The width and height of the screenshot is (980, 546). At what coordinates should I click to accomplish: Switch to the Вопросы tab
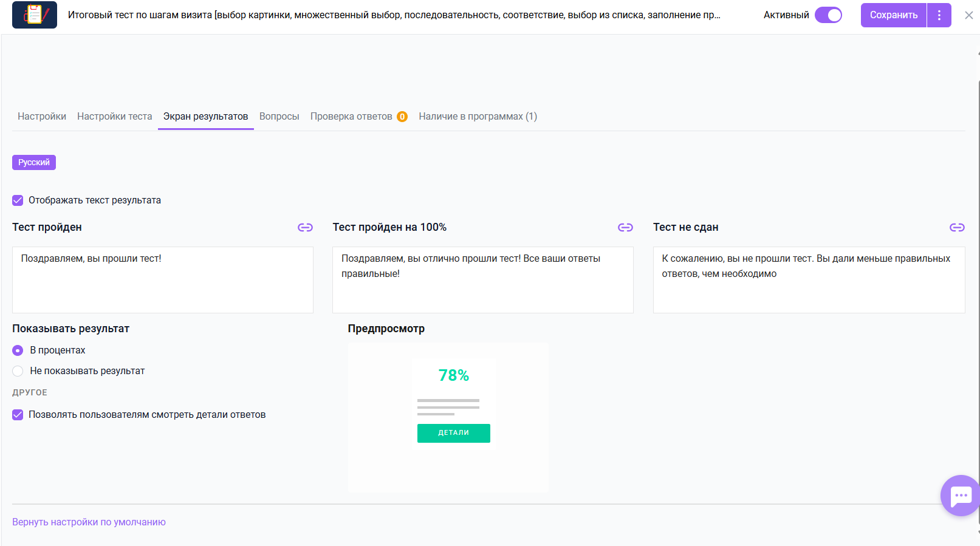[x=279, y=117]
